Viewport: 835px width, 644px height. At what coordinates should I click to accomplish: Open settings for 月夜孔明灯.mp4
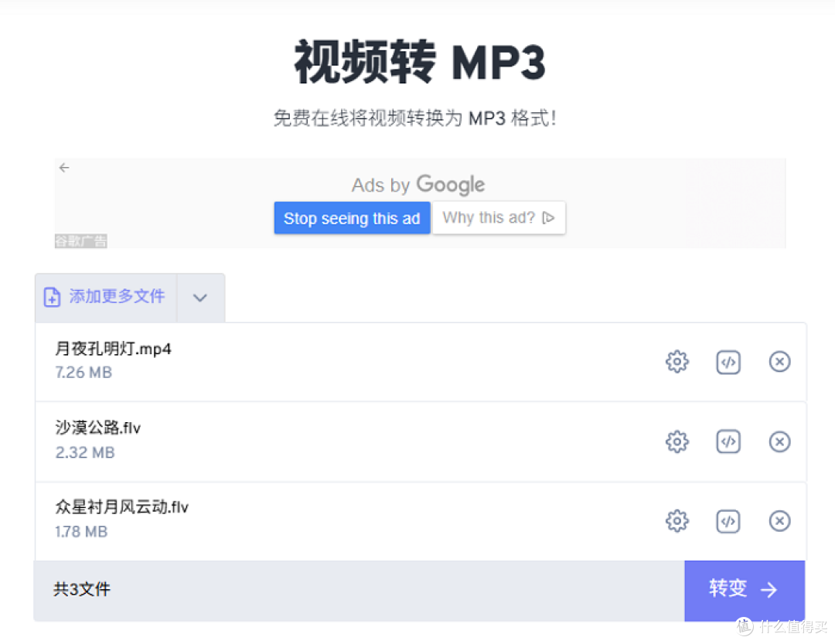pyautogui.click(x=677, y=362)
